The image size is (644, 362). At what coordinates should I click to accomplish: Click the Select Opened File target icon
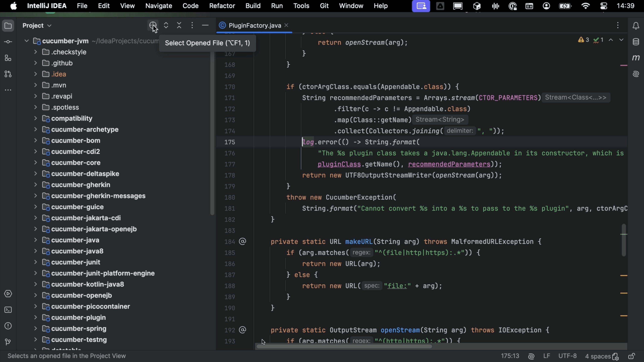153,25
